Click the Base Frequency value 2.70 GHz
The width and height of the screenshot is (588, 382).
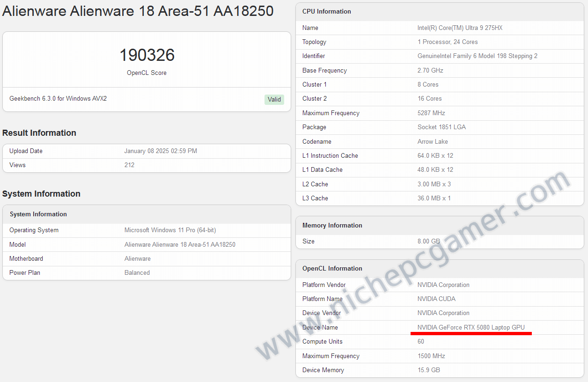pos(430,71)
